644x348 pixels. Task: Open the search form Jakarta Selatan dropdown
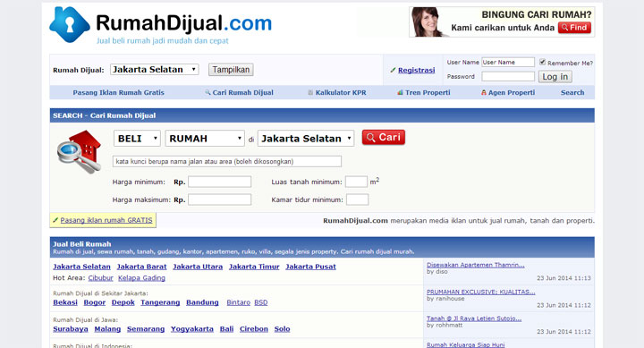306,139
